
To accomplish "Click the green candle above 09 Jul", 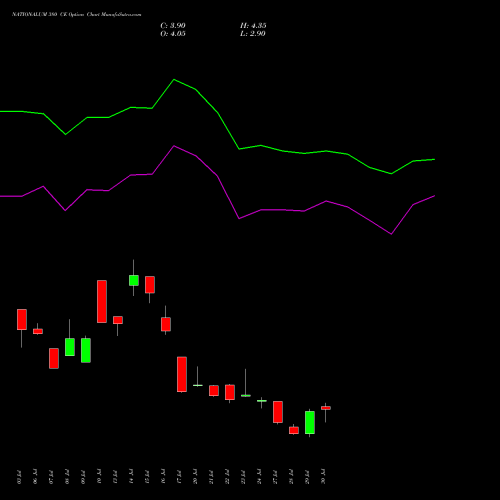I will tap(86, 350).
